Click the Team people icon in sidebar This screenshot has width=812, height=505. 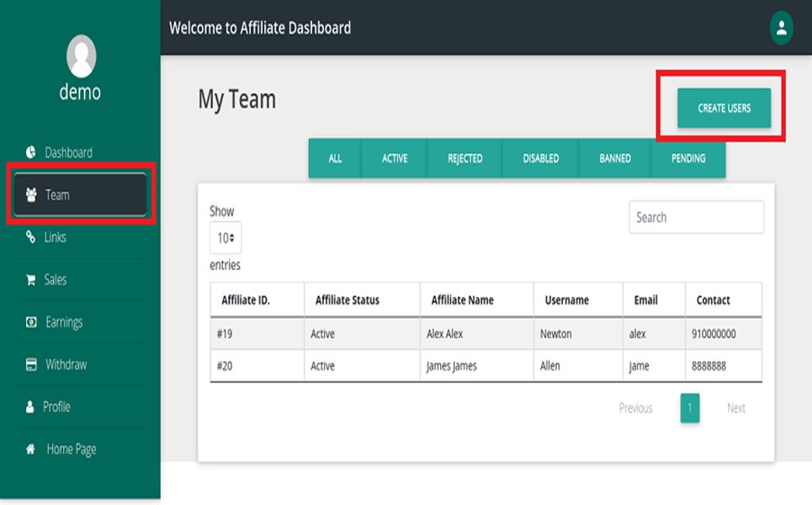tap(31, 194)
